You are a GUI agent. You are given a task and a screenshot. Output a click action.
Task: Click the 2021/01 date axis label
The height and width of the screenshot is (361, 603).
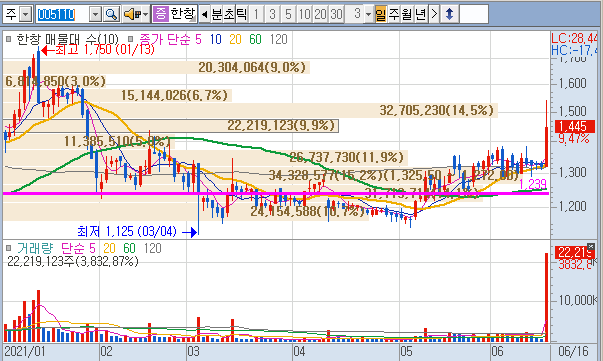click(24, 351)
